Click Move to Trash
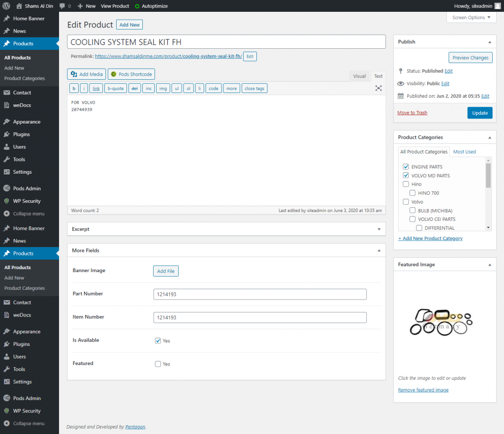 412,113
